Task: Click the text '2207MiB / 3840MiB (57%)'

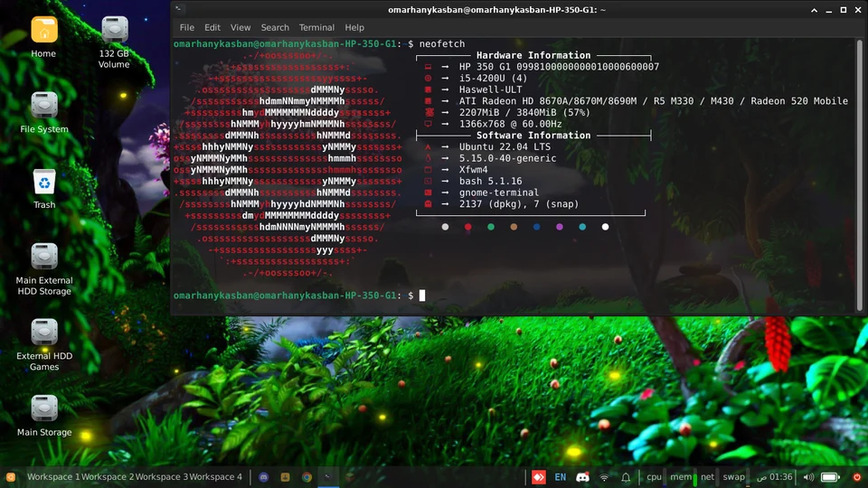Action: click(524, 112)
